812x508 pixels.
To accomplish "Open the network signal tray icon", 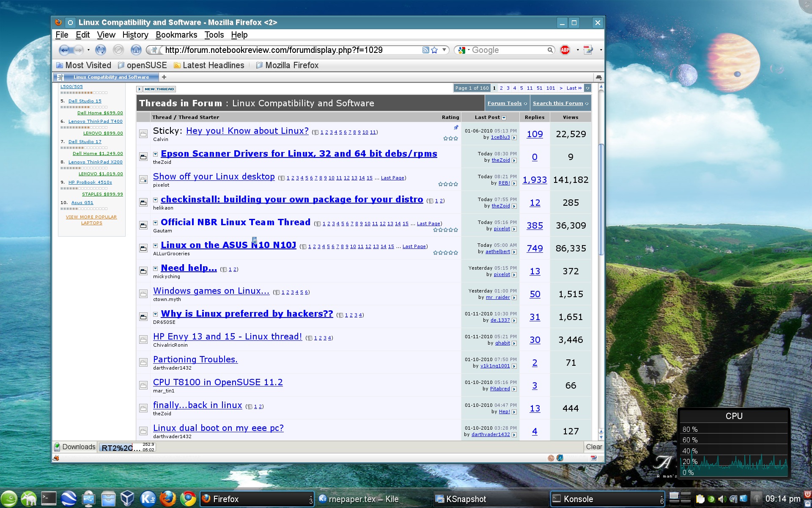I will coord(733,499).
